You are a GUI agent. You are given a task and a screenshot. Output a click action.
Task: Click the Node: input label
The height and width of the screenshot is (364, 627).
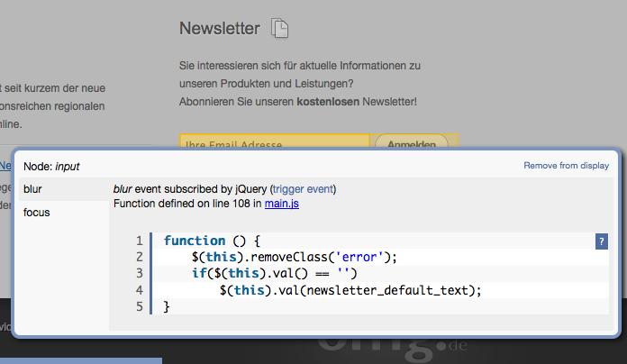[x=50, y=167]
